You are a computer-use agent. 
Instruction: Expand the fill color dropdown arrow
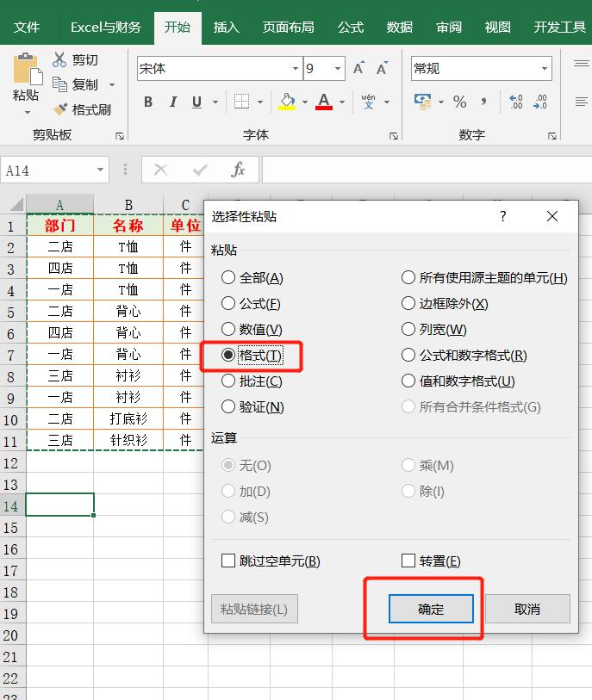point(305,102)
